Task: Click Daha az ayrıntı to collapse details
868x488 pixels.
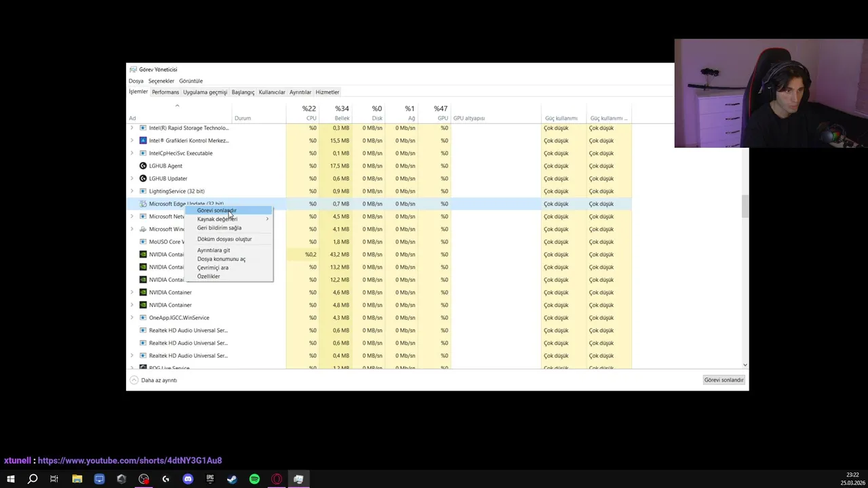Action: 153,380
